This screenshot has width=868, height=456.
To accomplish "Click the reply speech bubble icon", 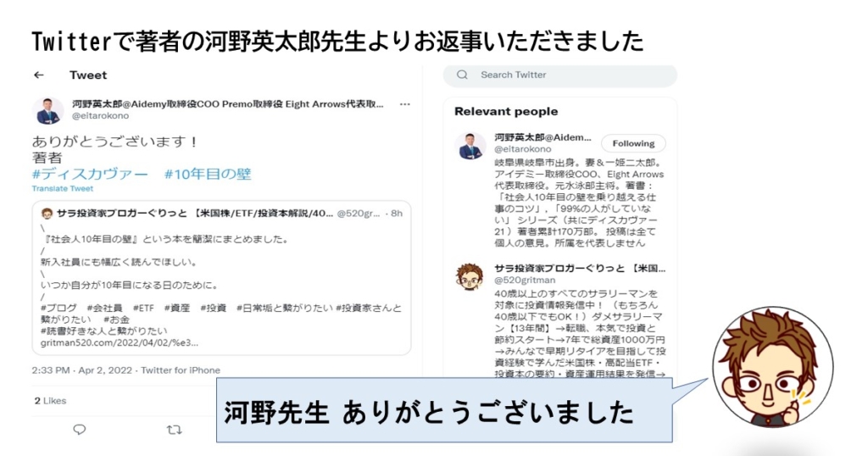I will coord(80,430).
